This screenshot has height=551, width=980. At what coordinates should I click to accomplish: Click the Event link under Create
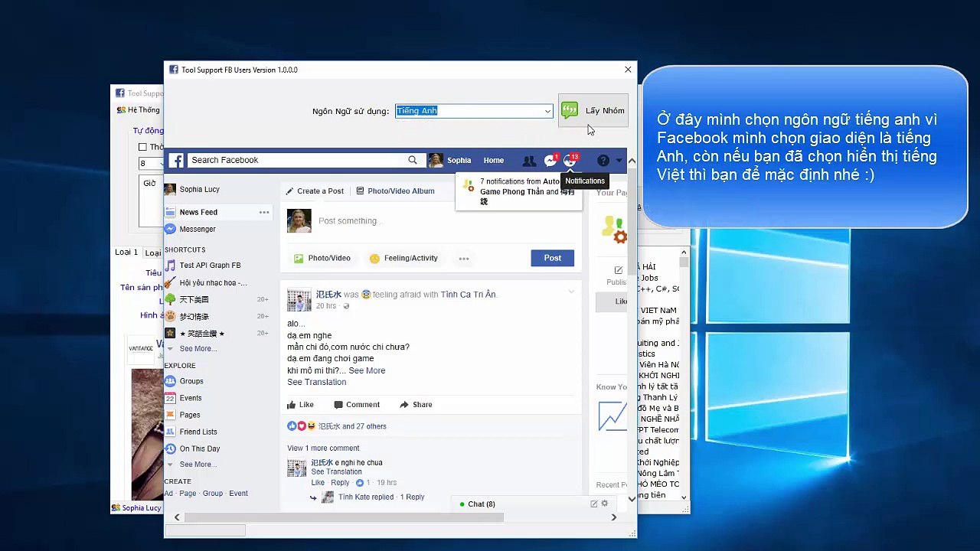[x=238, y=494]
